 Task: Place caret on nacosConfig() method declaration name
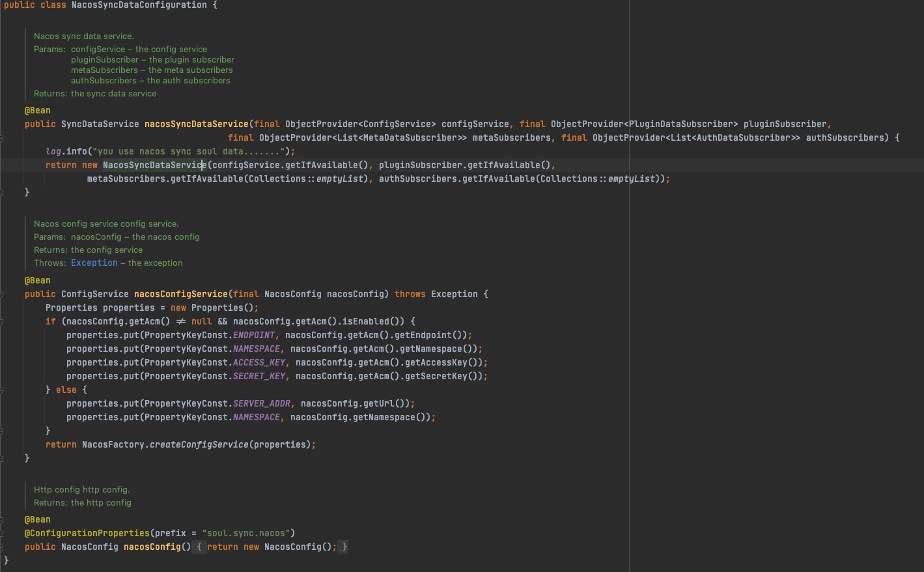[x=152, y=547]
